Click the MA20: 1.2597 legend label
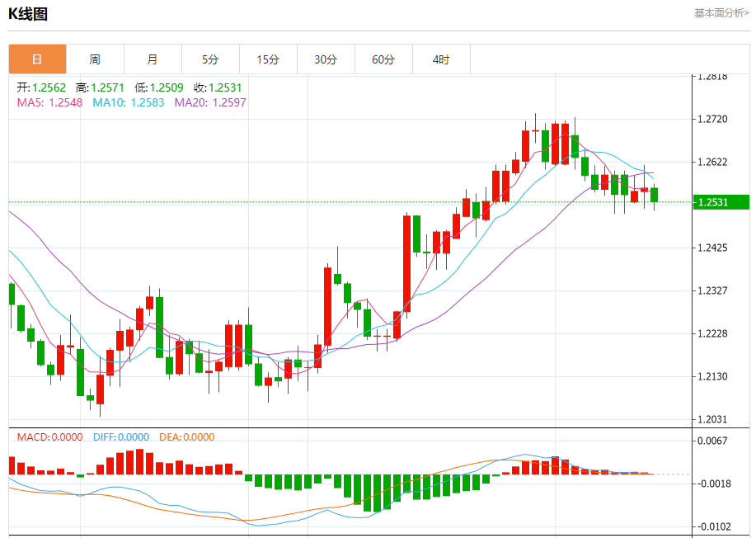This screenshot has width=756, height=538. pos(210,102)
